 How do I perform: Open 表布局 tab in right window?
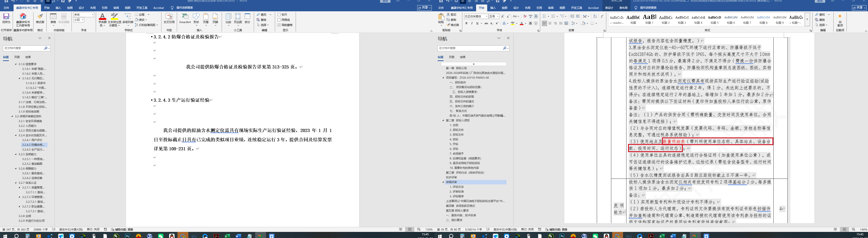click(623, 8)
